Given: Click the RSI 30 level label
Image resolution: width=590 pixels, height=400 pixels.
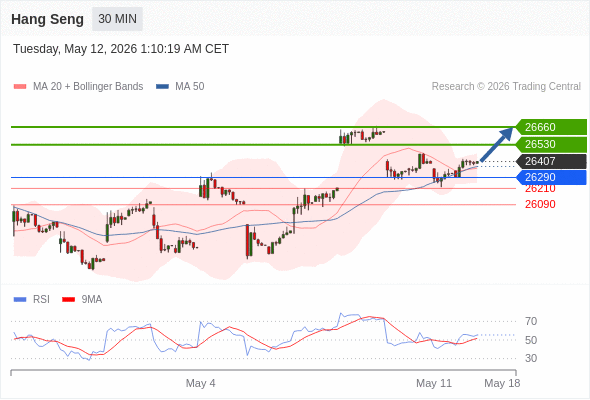Looking at the screenshot, I should [531, 358].
